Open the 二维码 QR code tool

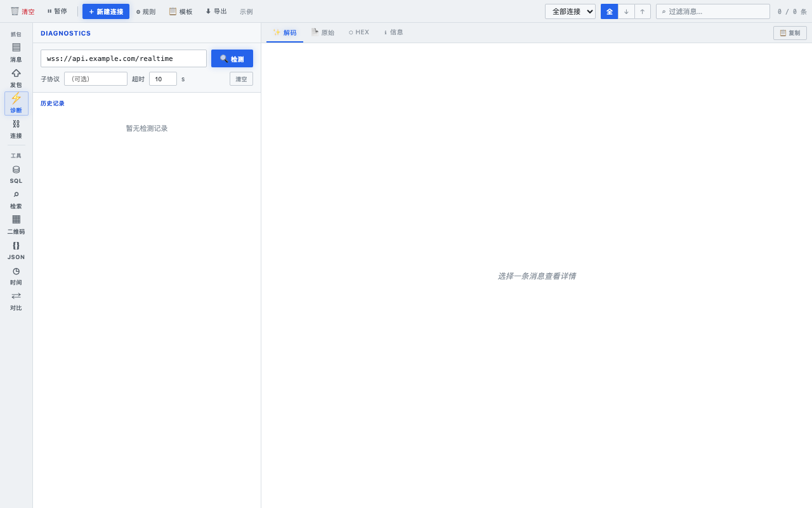(x=16, y=225)
